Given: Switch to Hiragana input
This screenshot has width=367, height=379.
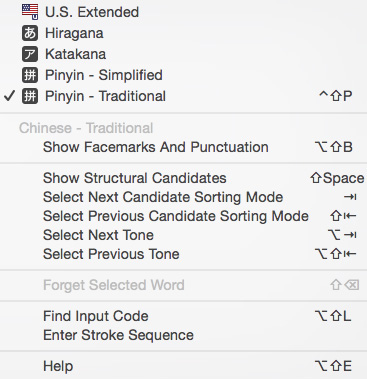Looking at the screenshot, I should pos(183,33).
